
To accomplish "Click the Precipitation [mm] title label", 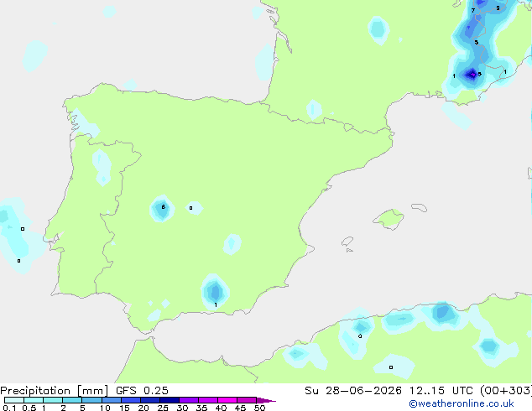I will tap(55, 391).
